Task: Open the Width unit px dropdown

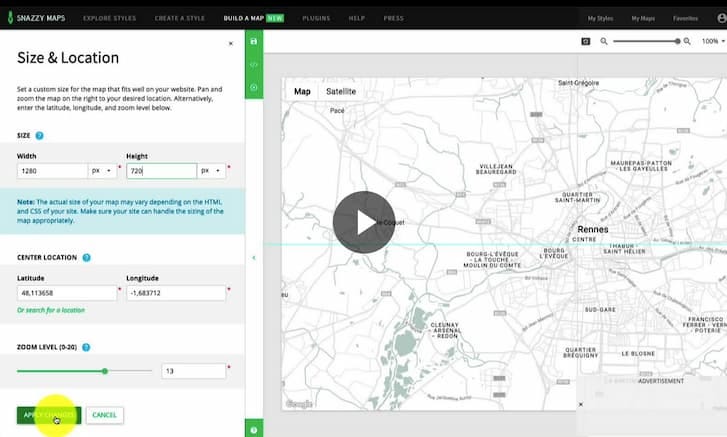Action: [x=102, y=171]
